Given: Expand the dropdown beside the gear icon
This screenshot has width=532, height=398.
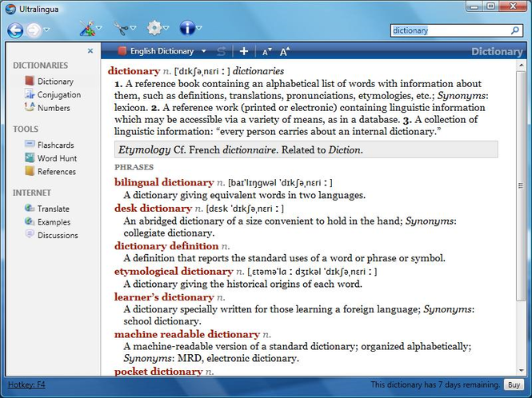Looking at the screenshot, I should [x=166, y=28].
